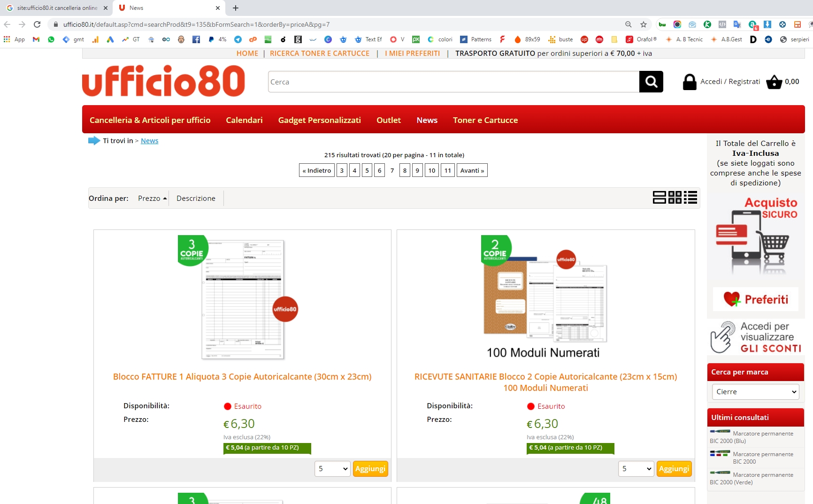The width and height of the screenshot is (813, 504).
Task: Click the Acquisto Sicuro banner
Action: point(756,236)
